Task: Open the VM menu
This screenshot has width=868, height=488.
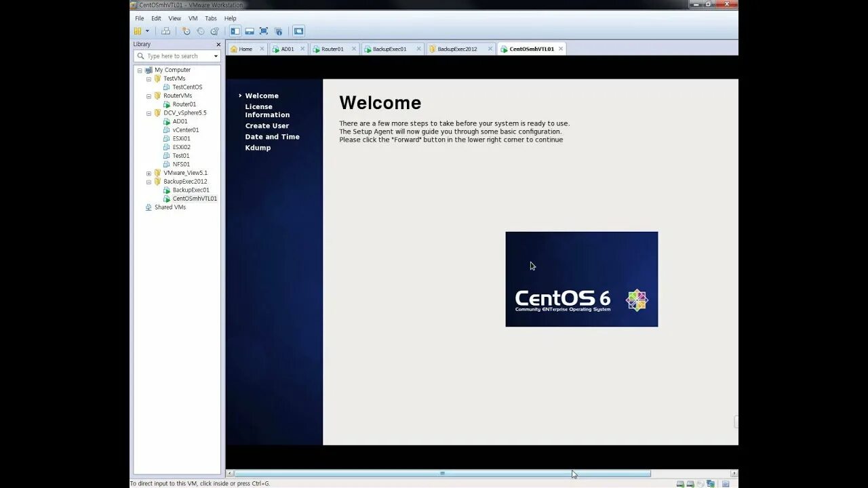Action: [193, 18]
